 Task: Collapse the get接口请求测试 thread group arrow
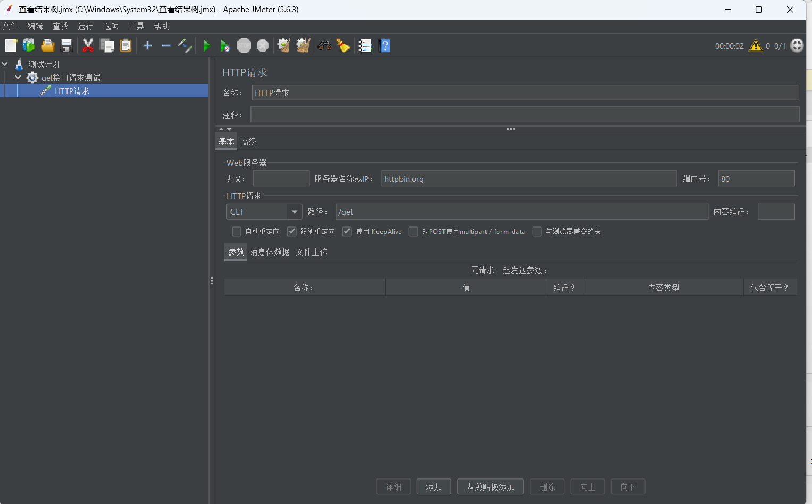18,77
